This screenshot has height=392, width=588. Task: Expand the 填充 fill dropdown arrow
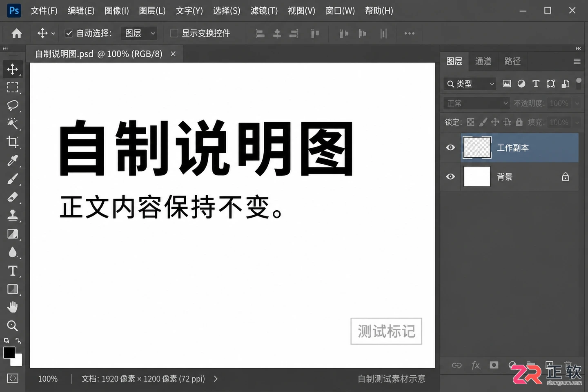[x=577, y=122]
